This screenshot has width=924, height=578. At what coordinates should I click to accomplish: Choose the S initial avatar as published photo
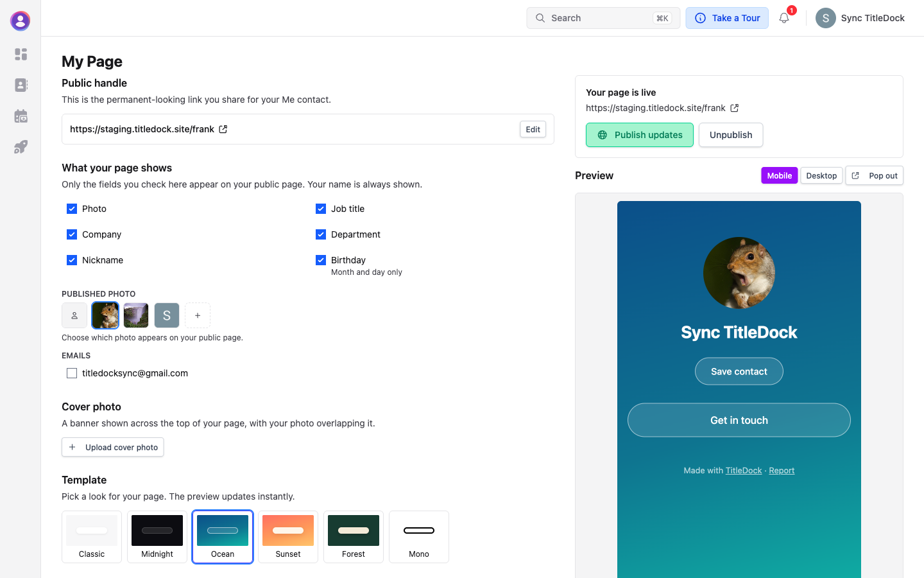pos(167,315)
